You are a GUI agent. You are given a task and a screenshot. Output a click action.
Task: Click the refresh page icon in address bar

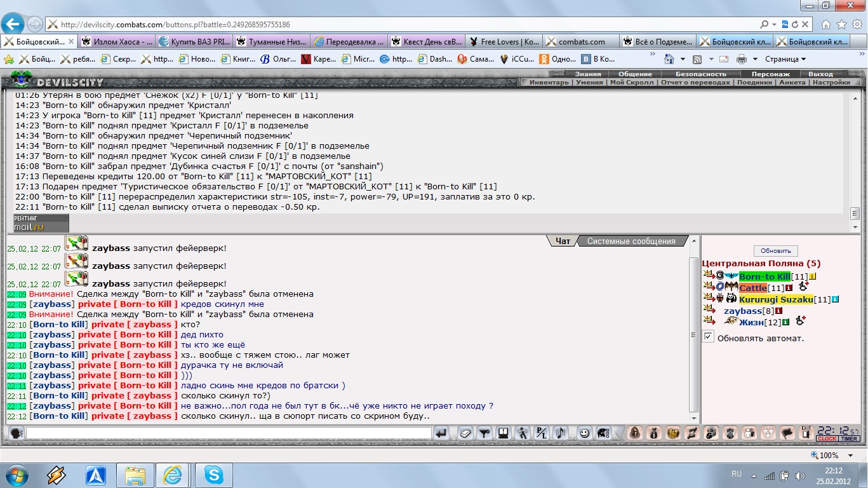[794, 25]
